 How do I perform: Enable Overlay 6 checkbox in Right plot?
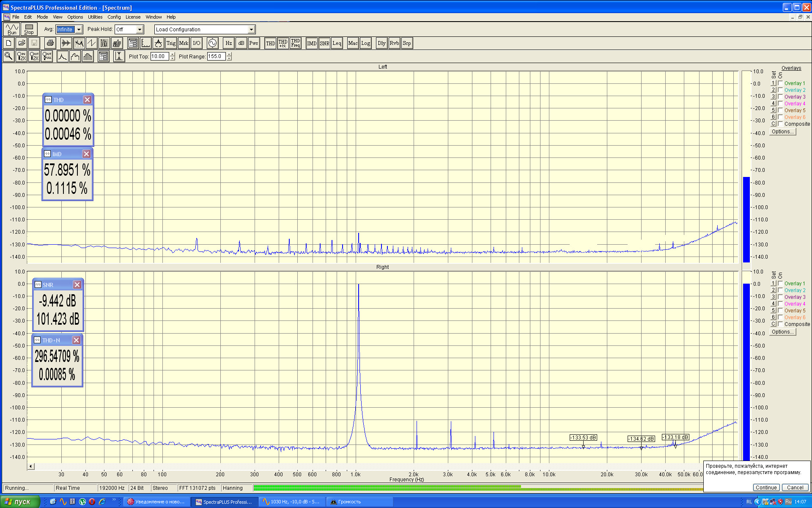(781, 317)
